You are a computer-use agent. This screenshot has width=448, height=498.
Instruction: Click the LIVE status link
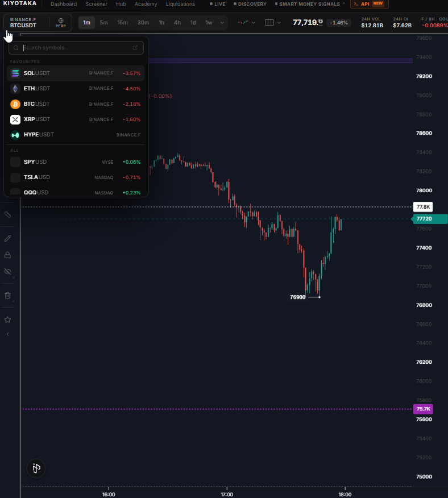(x=218, y=4)
